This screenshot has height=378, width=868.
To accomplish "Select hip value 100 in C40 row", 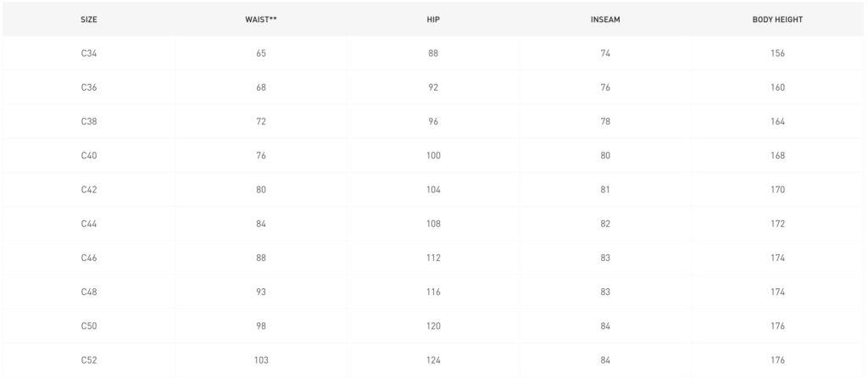I will (x=433, y=155).
